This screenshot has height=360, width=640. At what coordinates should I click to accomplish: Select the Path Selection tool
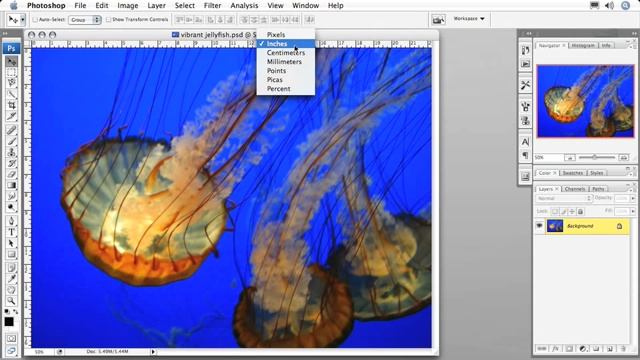pyautogui.click(x=11, y=243)
